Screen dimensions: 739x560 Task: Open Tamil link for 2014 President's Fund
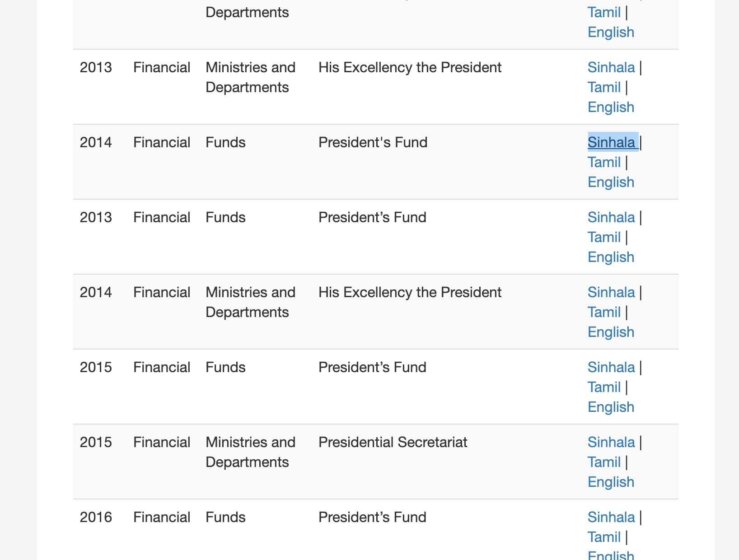(604, 162)
